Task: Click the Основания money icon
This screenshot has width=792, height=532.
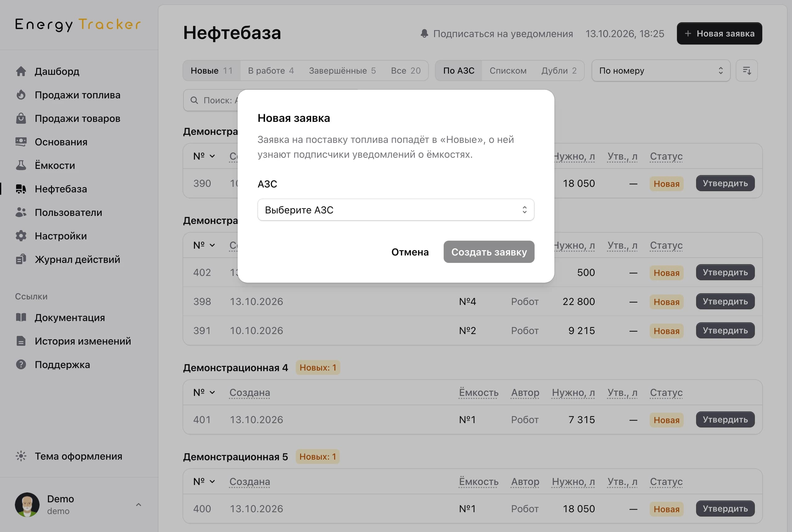Action: (21, 142)
